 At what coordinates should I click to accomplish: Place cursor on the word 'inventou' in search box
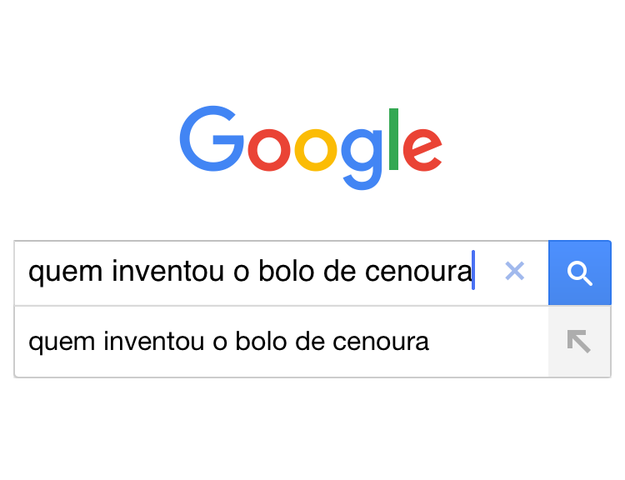click(167, 271)
